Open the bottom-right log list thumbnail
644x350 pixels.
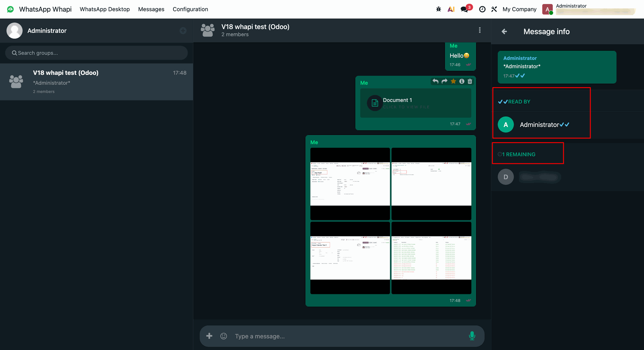pos(431,258)
